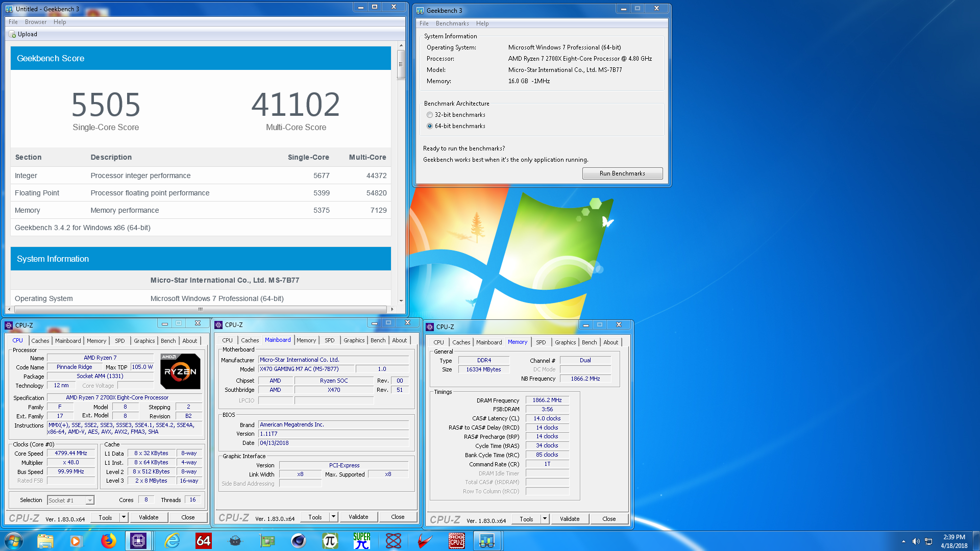Click the DRAM Frequency value 1866.2 MHz
This screenshot has width=980, height=551.
(547, 400)
